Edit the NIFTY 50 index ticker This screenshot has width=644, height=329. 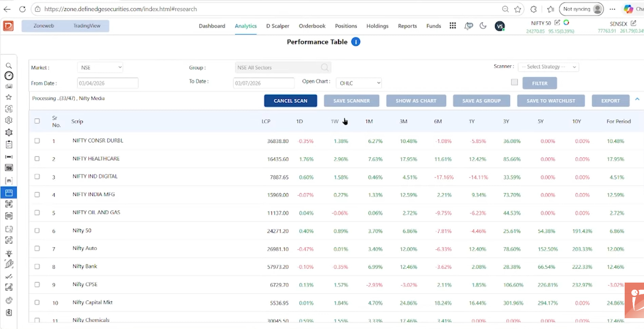coord(557,23)
